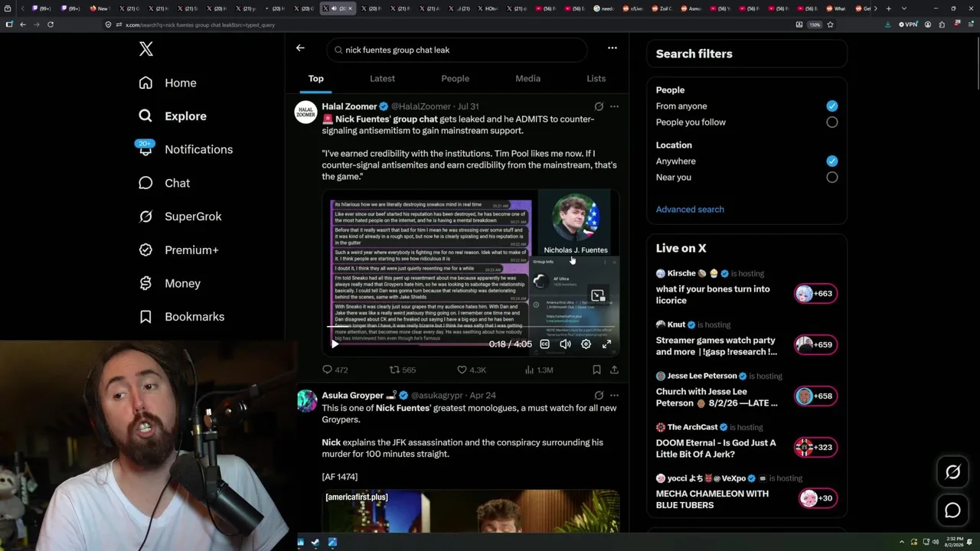View analytics of Halal Zoomer's post

click(538, 370)
